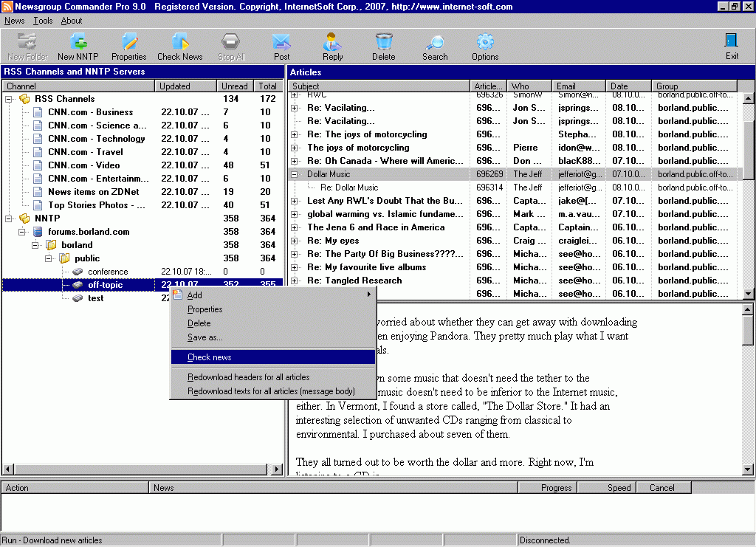Select CNN.com - Technology channel
The image size is (756, 547).
coord(96,139)
